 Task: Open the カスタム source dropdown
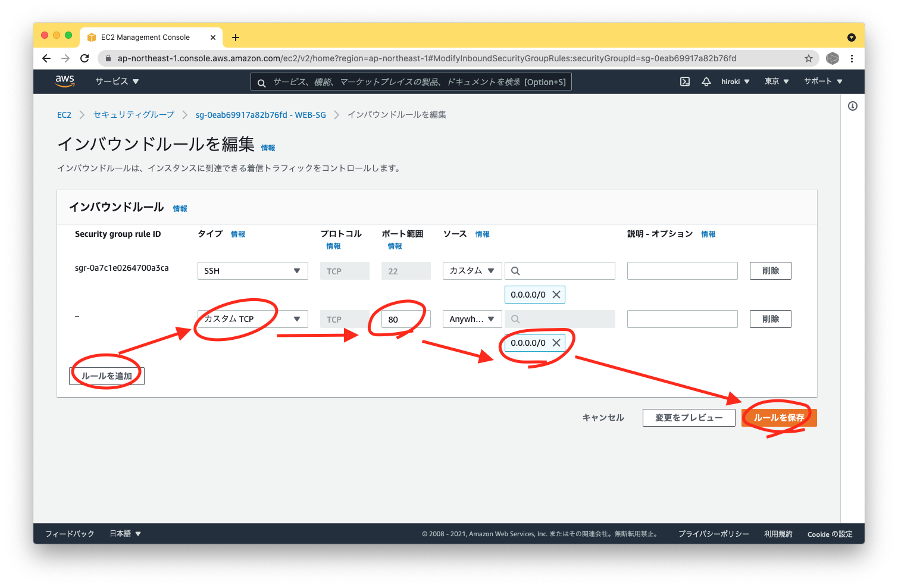coord(473,271)
